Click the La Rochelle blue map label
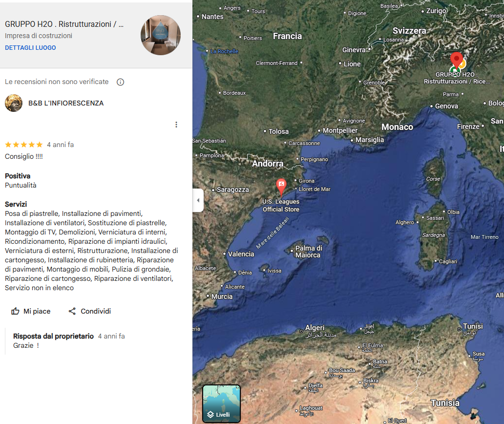Screen dimensions: 504x424 click(x=224, y=51)
